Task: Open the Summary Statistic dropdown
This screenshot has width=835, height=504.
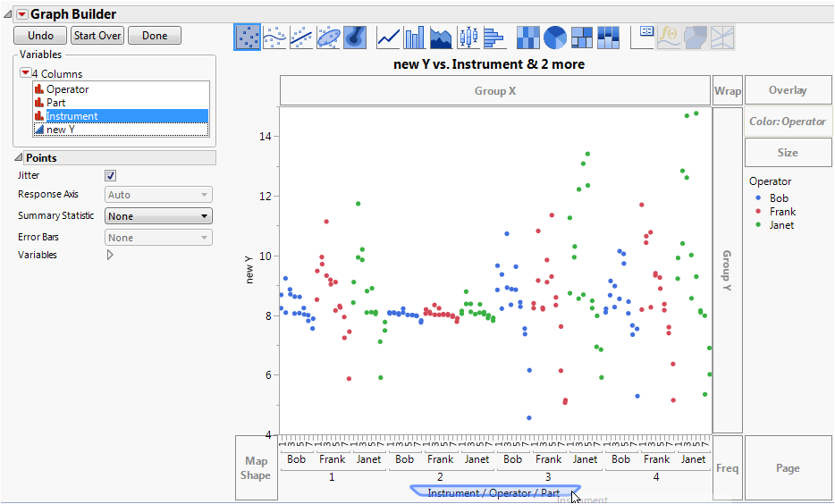Action: pyautogui.click(x=158, y=216)
